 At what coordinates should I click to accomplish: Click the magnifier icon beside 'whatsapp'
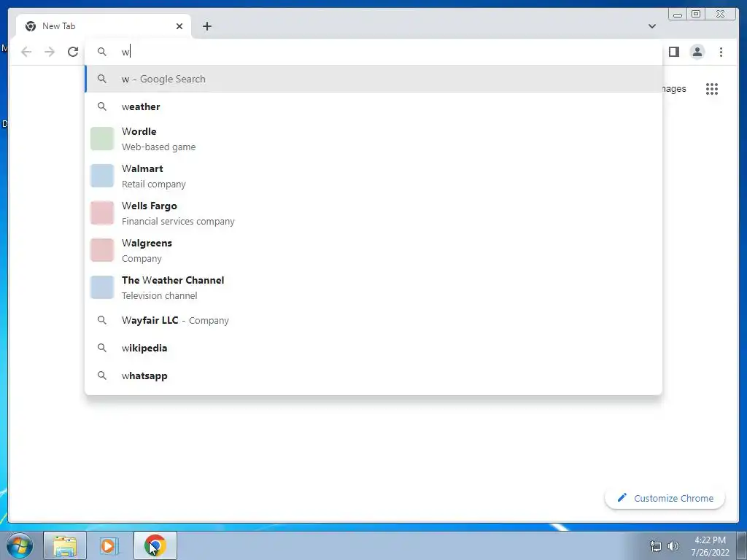tap(102, 376)
